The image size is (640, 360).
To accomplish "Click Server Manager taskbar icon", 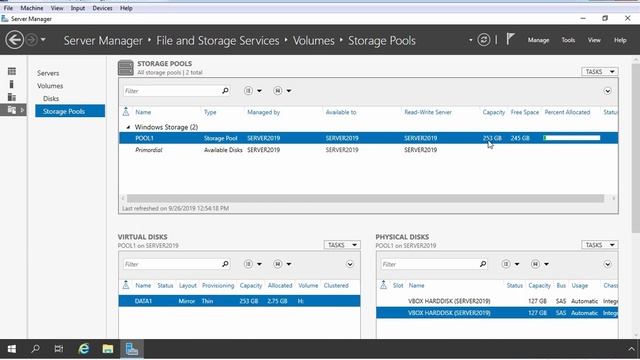I will (131, 349).
